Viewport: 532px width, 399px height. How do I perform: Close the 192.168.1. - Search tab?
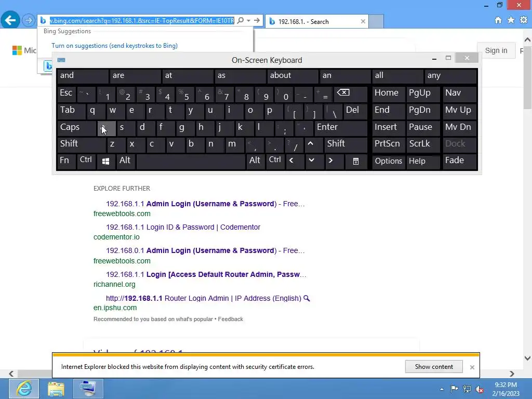point(363,21)
